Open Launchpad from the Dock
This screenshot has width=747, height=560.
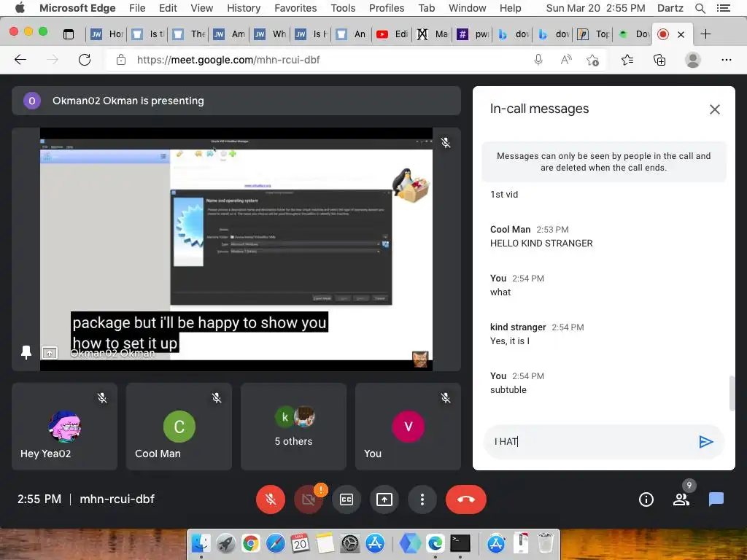[x=226, y=542]
